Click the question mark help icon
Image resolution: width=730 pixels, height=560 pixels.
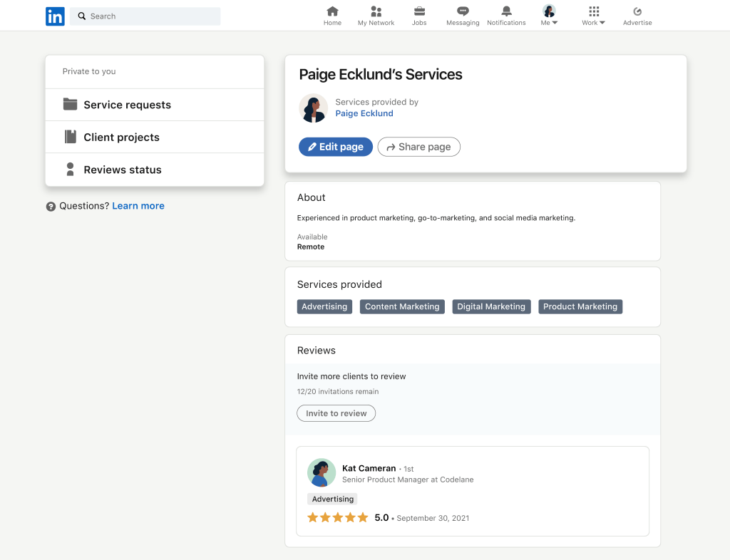51,207
